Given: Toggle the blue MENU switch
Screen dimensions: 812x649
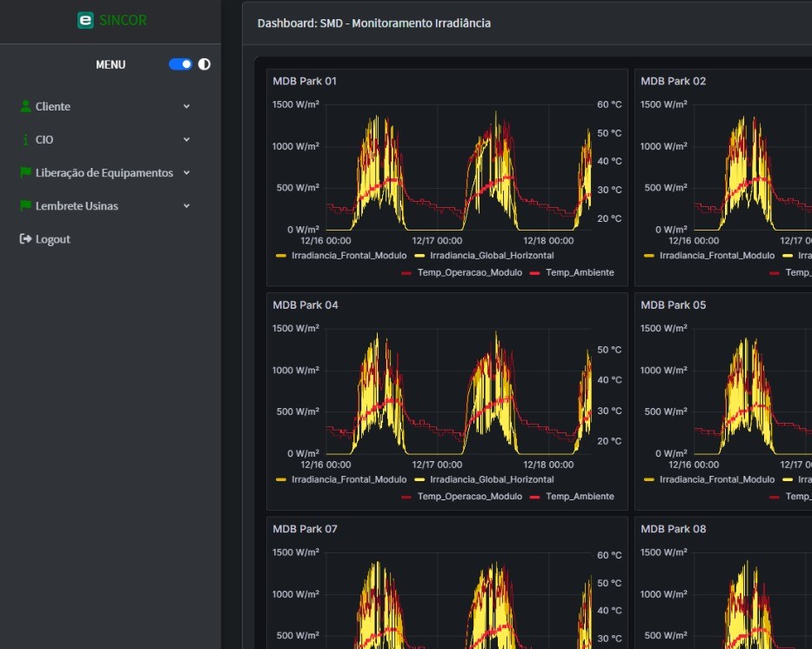Looking at the screenshot, I should (x=180, y=64).
